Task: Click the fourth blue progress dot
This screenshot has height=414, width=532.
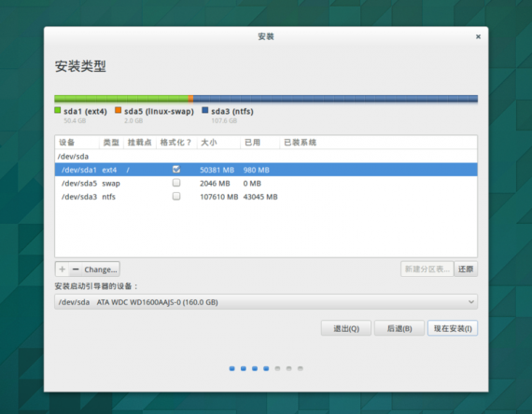Action: pos(266,368)
